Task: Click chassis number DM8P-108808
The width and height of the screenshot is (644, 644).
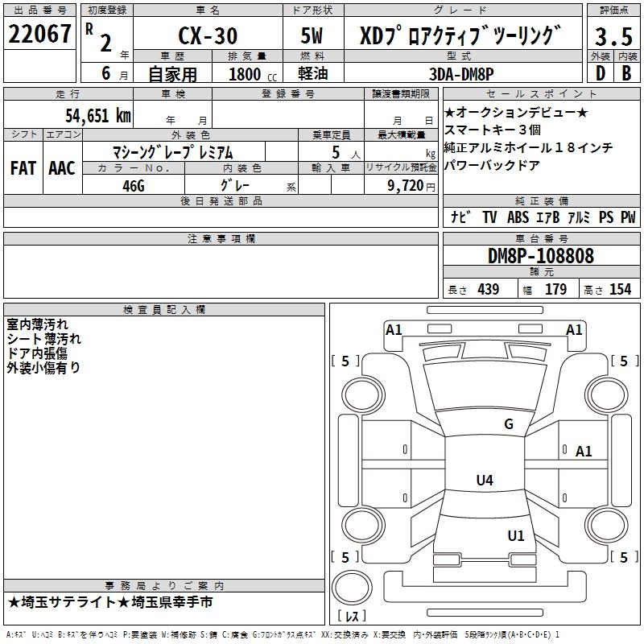Action: [541, 256]
